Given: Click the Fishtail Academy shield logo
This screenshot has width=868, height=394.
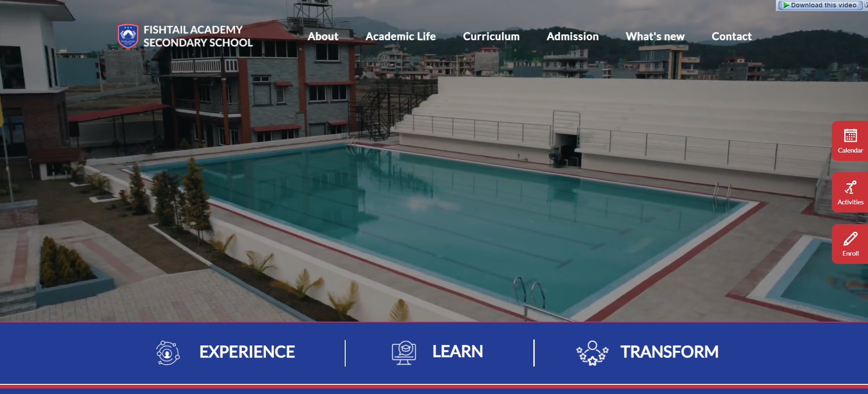Looking at the screenshot, I should pyautogui.click(x=128, y=36).
